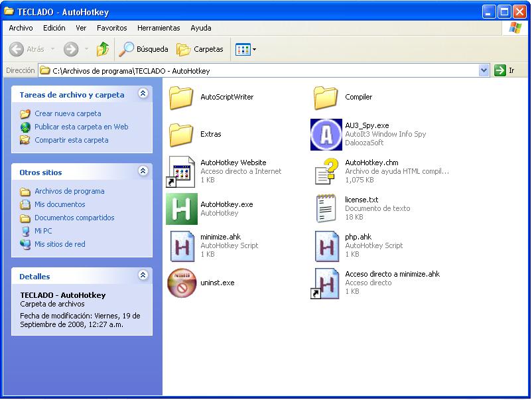
Task: Click the Crear nueva carpeta link
Action: click(68, 113)
